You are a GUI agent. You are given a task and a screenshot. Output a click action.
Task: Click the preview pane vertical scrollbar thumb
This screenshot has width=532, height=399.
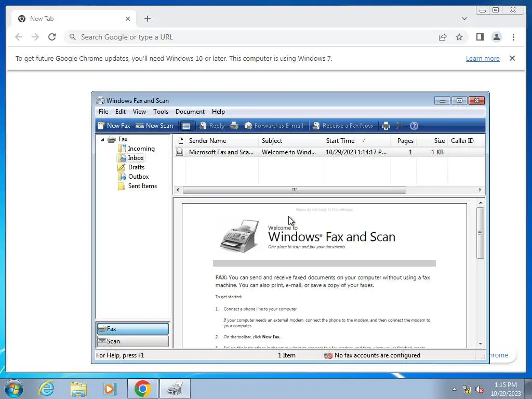(481, 233)
